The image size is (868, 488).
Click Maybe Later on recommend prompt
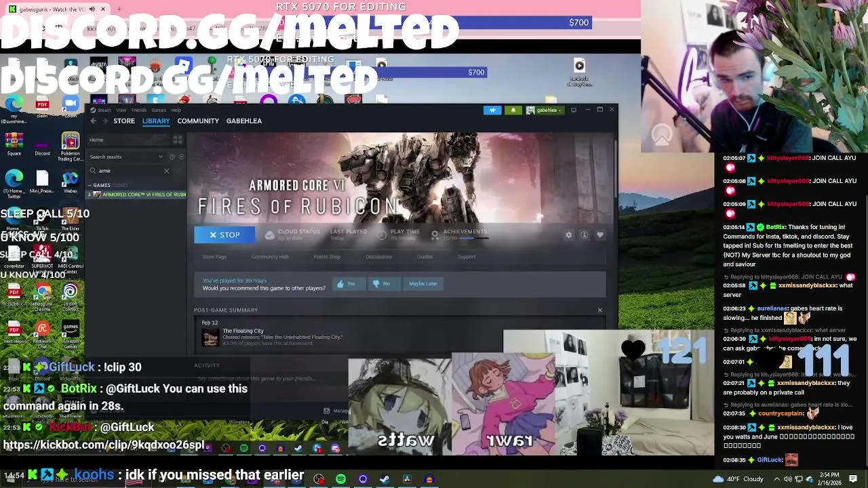[423, 284]
